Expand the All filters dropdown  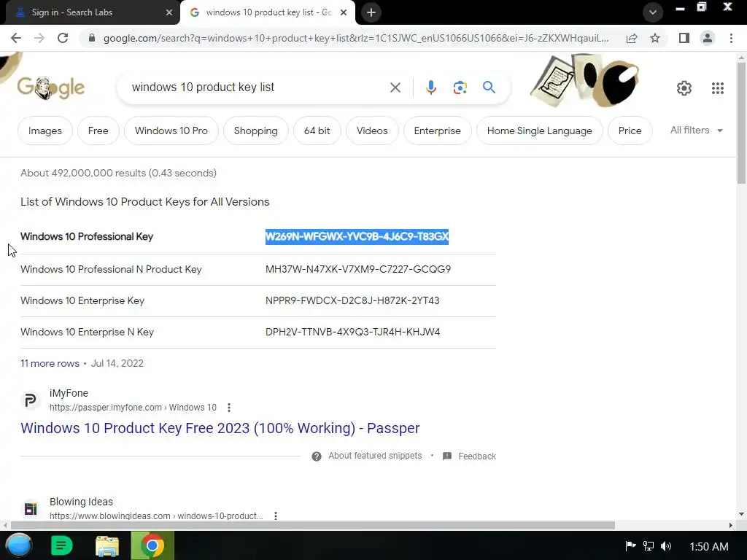[697, 130]
